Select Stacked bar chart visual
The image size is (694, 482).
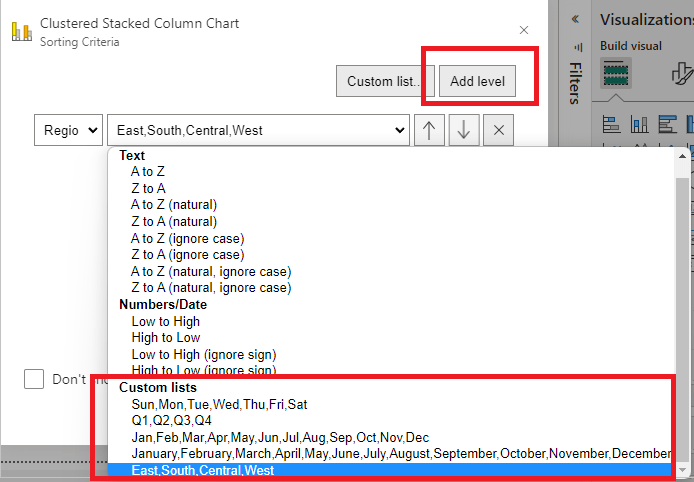click(612, 124)
